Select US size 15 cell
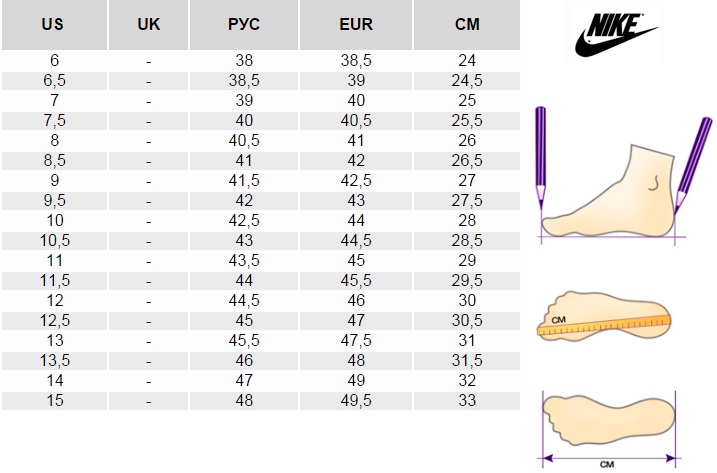The image size is (717, 473). (x=54, y=401)
